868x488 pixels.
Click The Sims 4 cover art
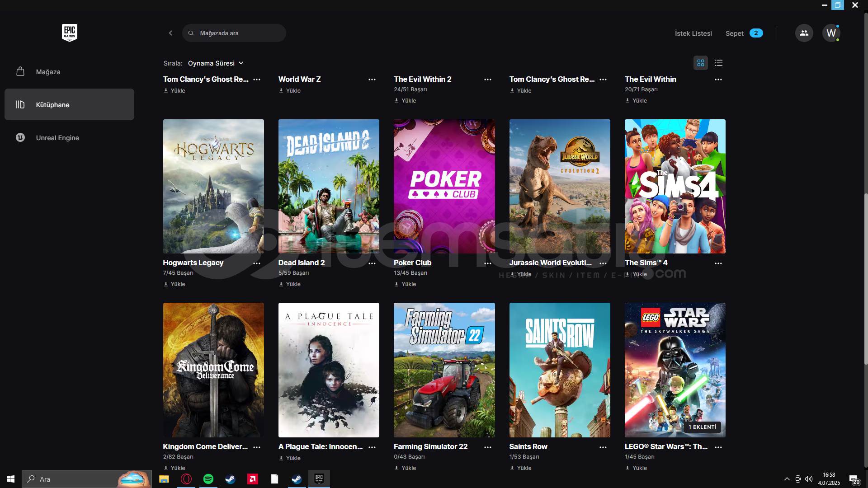coord(675,186)
